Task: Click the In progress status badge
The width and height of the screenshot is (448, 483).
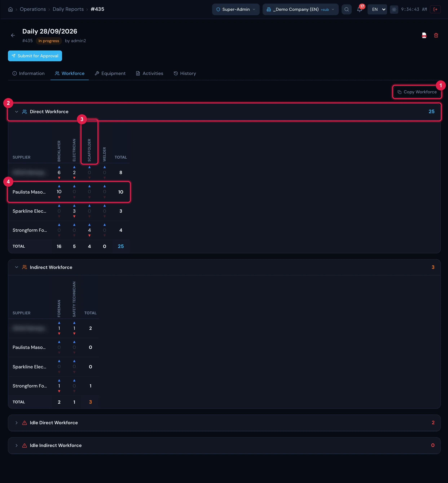Action: click(49, 41)
